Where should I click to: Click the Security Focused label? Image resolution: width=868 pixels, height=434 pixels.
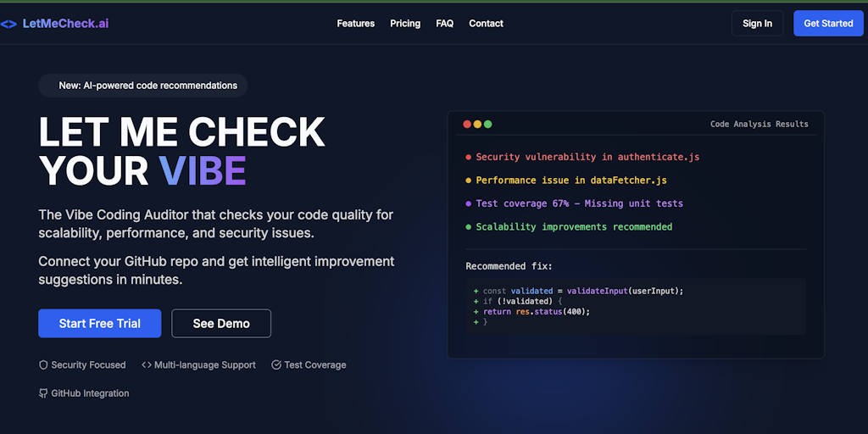[x=88, y=364]
